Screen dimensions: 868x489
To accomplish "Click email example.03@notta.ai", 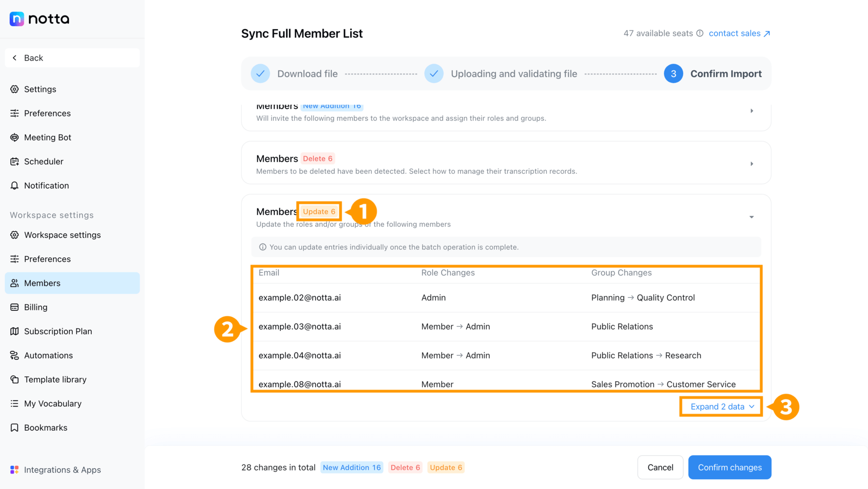I will (299, 327).
